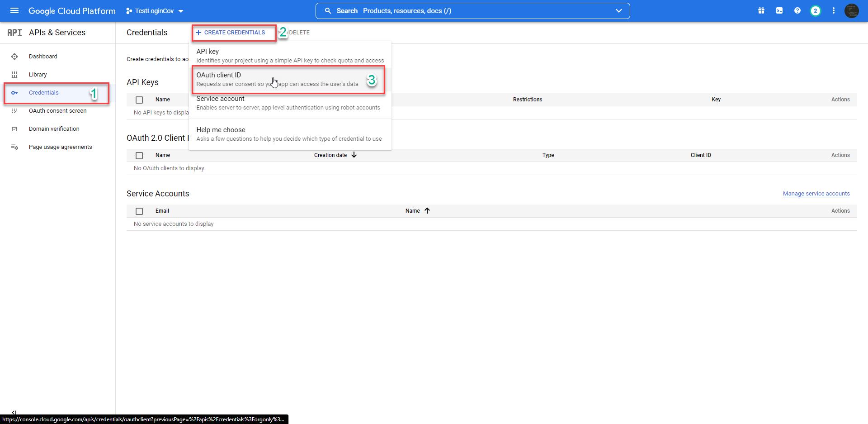The width and height of the screenshot is (868, 424).
Task: Click the OAuth consent screen icon
Action: 14,111
